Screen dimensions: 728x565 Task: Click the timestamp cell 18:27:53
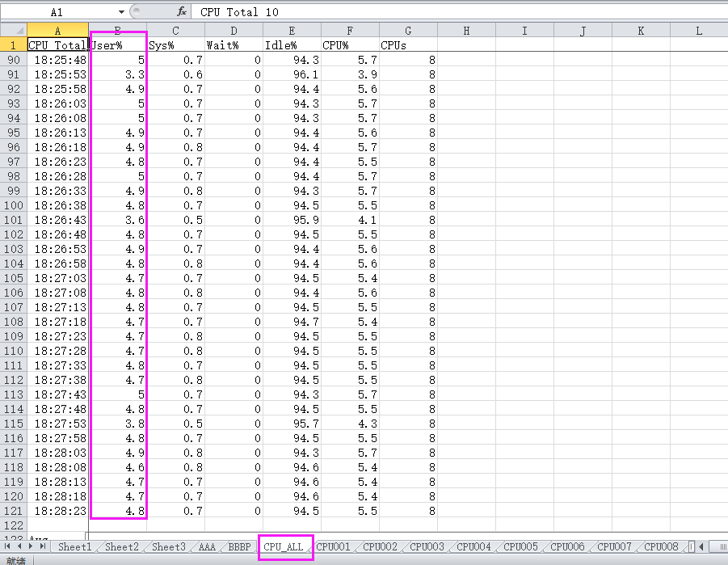pyautogui.click(x=57, y=424)
